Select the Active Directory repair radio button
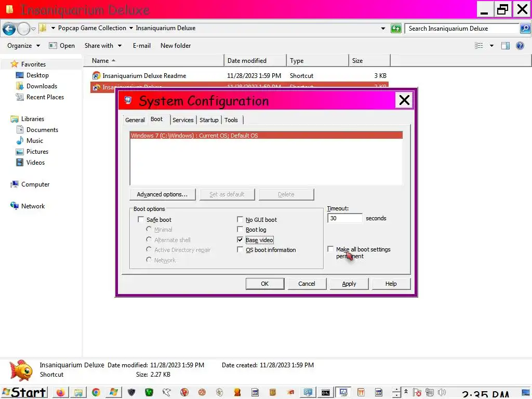This screenshot has width=532, height=399. (149, 249)
